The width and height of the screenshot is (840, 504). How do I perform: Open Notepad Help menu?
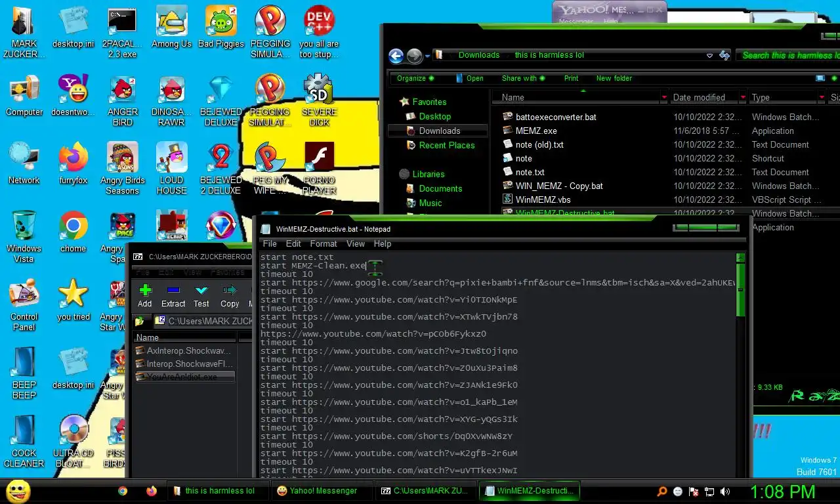click(383, 243)
